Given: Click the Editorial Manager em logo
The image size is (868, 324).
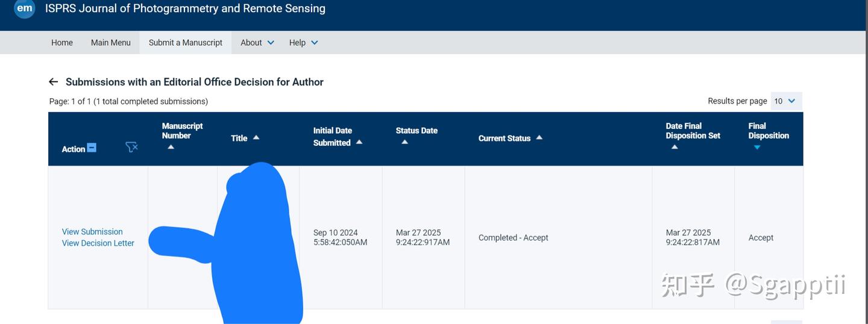Looking at the screenshot, I should tap(25, 8).
